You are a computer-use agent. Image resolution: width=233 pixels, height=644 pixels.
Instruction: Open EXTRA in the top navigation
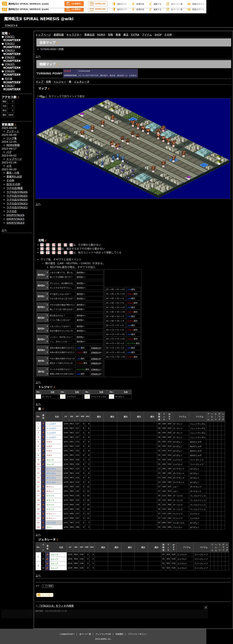(135, 35)
